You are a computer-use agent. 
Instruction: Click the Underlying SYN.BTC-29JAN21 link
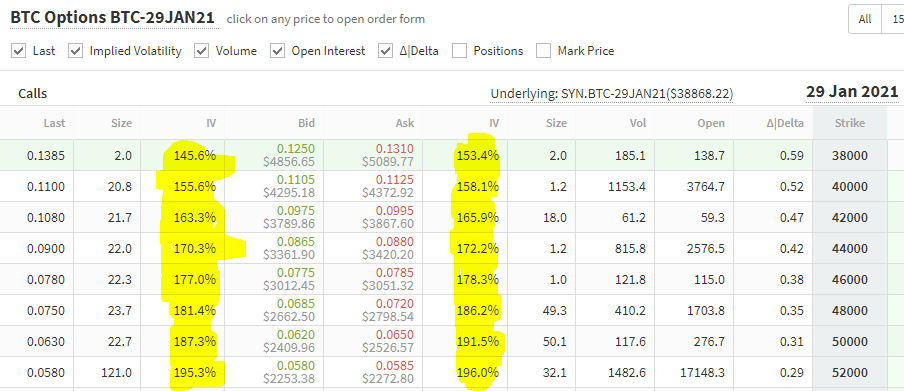pos(612,93)
